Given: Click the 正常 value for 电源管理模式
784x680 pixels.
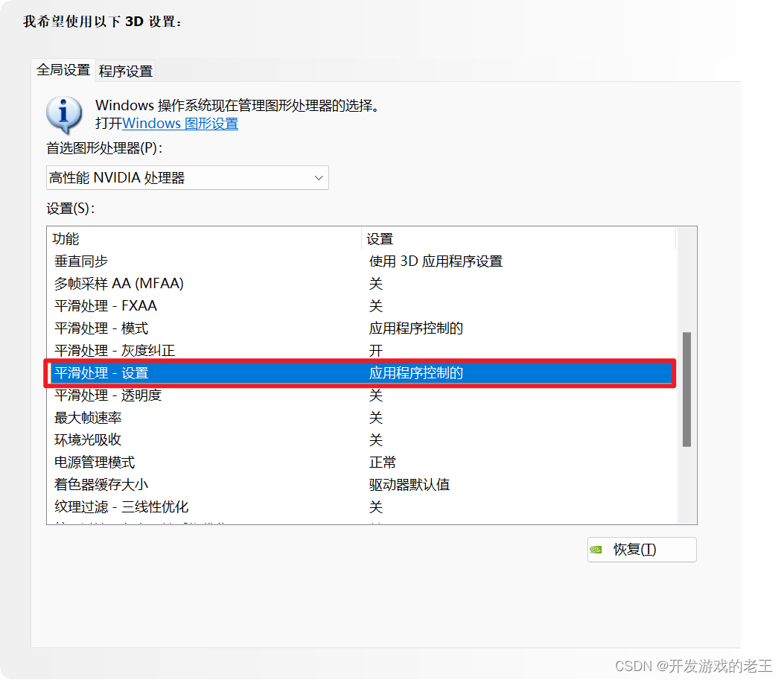Looking at the screenshot, I should (x=383, y=462).
